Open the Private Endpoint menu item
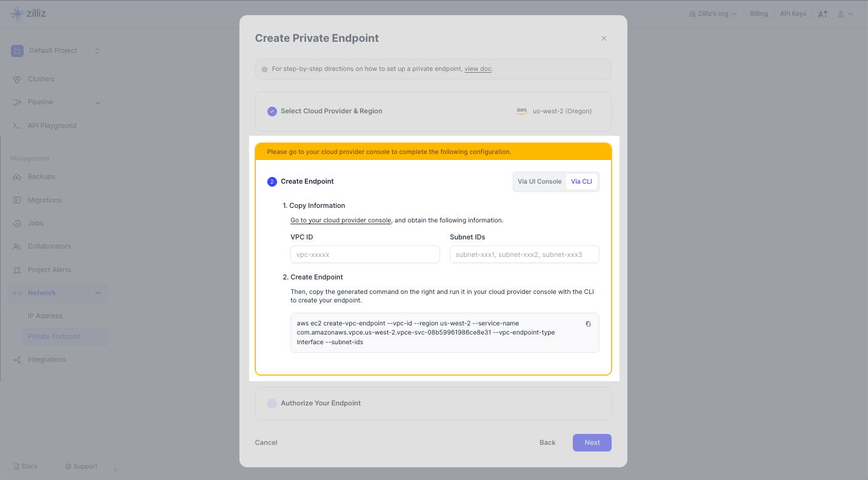Screen dimensions: 868x480 pos(54,337)
